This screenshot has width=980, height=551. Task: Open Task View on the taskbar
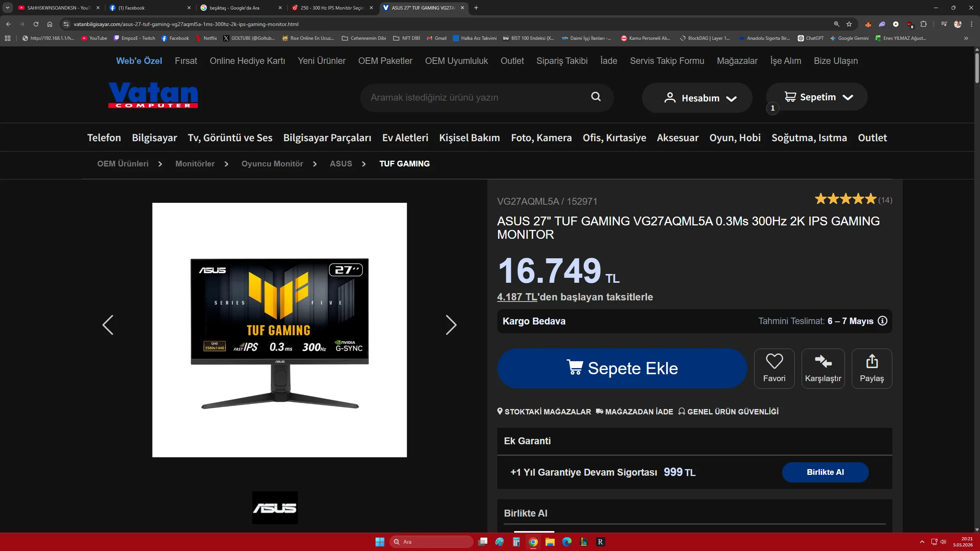tap(483, 542)
